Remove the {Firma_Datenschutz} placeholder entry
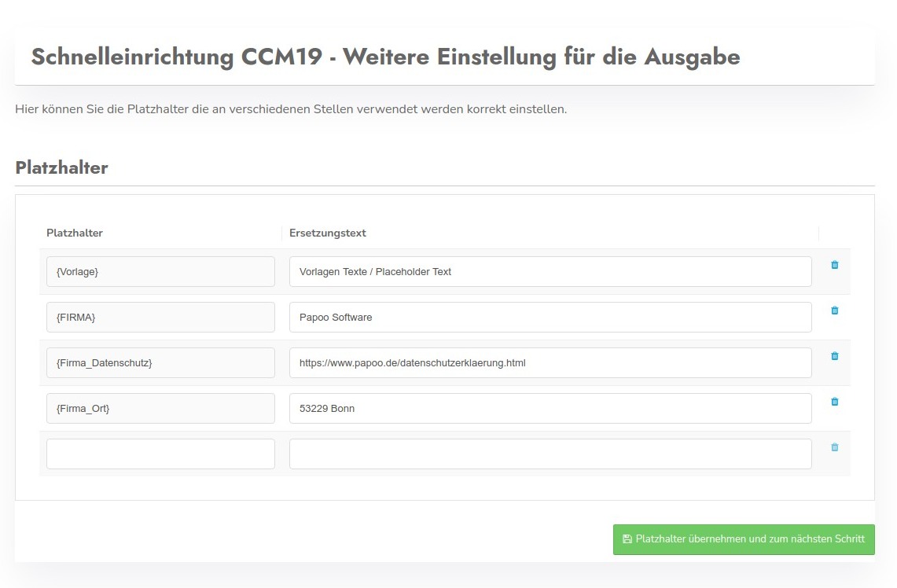The width and height of the screenshot is (897, 588). click(x=834, y=356)
